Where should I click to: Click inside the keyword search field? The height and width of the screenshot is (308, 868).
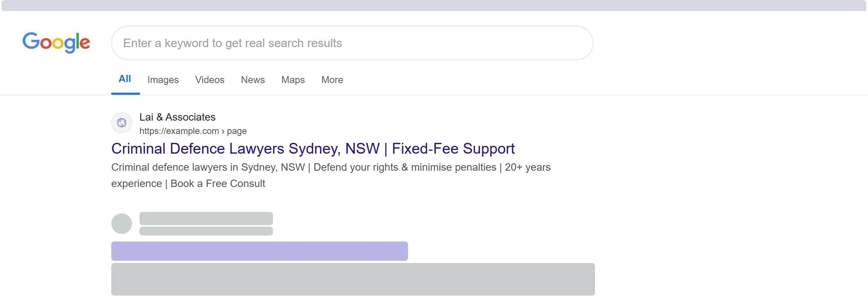pos(352,43)
